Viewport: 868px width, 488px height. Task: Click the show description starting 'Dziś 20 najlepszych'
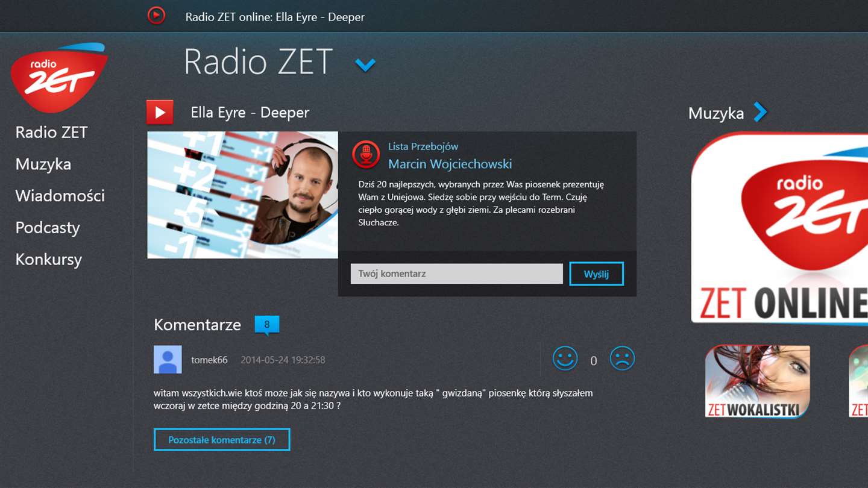pos(481,203)
